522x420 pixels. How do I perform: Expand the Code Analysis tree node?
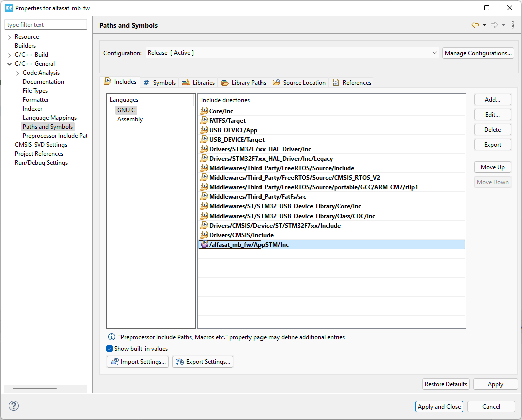pyautogui.click(x=18, y=73)
